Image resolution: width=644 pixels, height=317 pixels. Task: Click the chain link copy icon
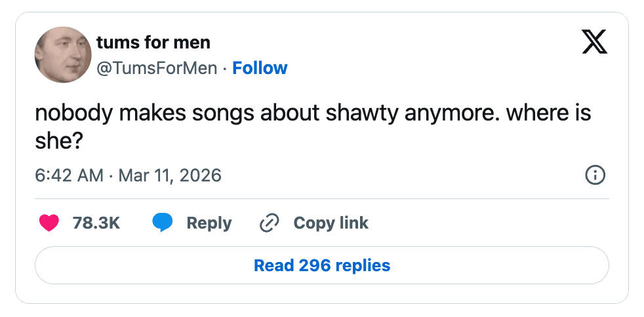270,223
